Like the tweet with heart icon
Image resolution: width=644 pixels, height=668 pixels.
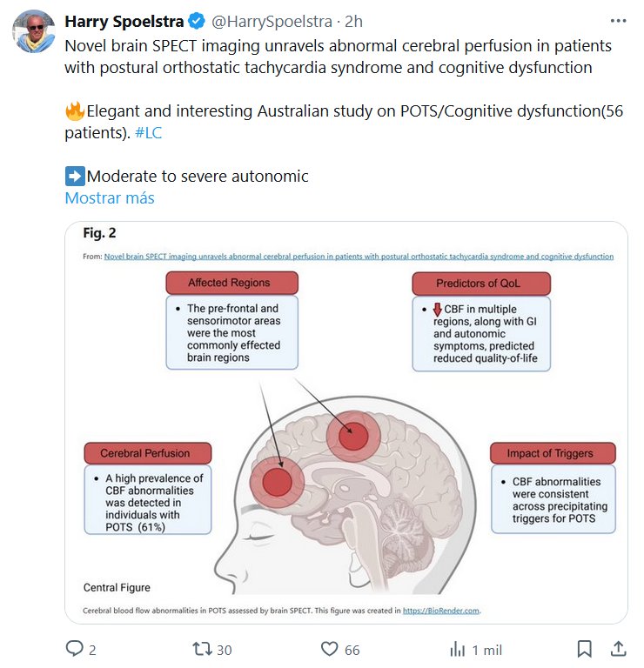point(329,649)
